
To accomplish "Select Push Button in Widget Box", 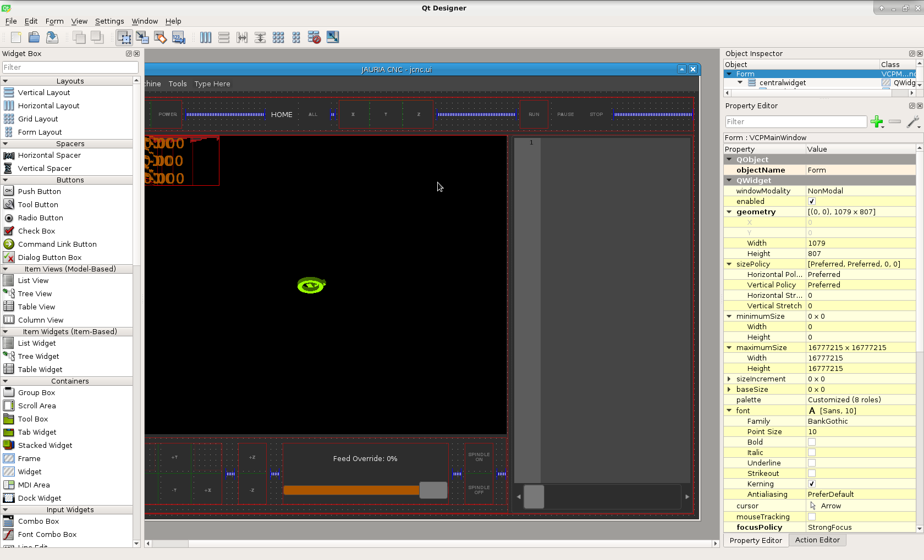I will click(40, 191).
